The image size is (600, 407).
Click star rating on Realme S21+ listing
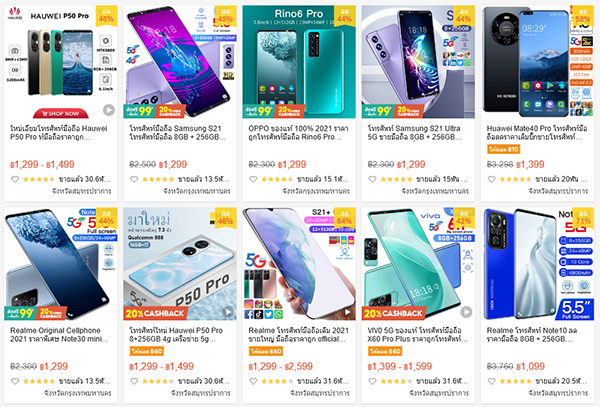(x=277, y=381)
